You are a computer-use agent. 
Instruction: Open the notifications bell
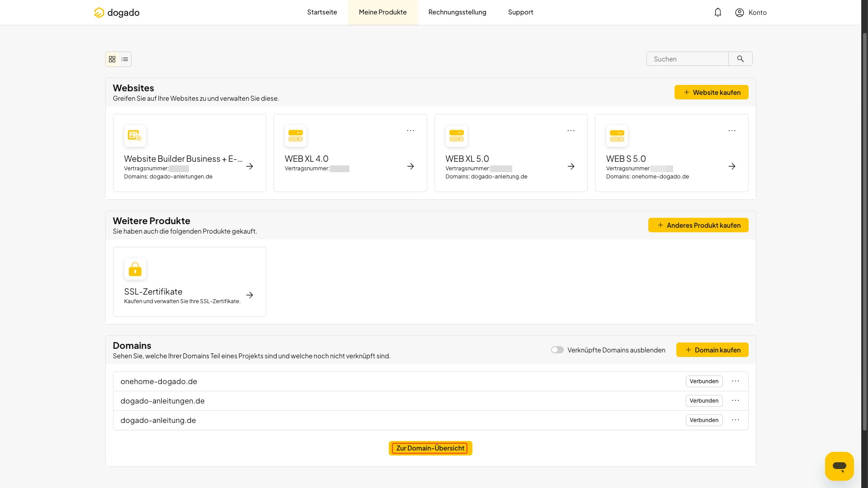click(x=718, y=13)
